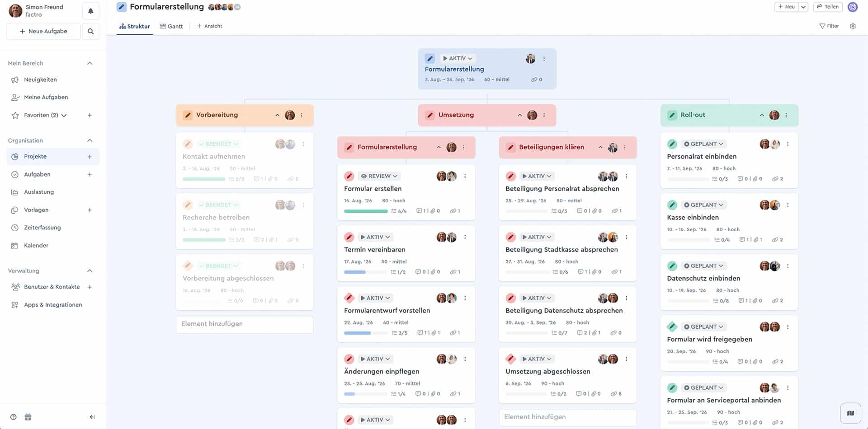This screenshot has height=429, width=868.
Task: Click Element hinzufügen field under Vorbereitung
Action: [x=244, y=324]
